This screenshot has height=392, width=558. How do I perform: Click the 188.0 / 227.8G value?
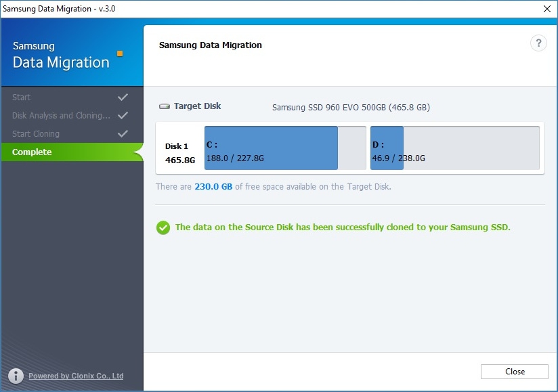point(235,158)
